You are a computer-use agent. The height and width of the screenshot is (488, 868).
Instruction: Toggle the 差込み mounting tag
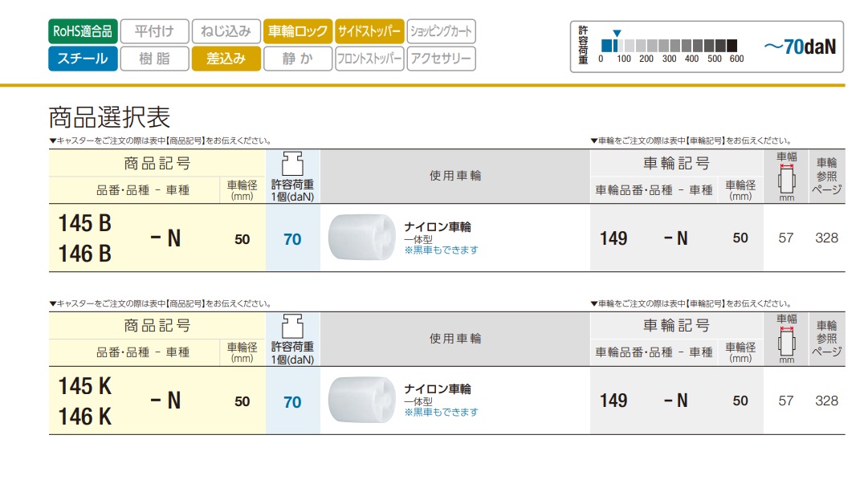pos(226,59)
